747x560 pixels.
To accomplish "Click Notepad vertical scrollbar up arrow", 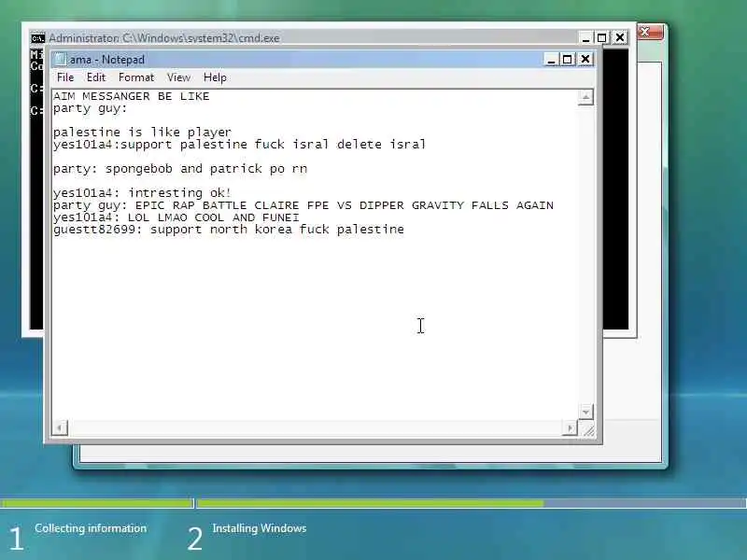I will point(585,97).
